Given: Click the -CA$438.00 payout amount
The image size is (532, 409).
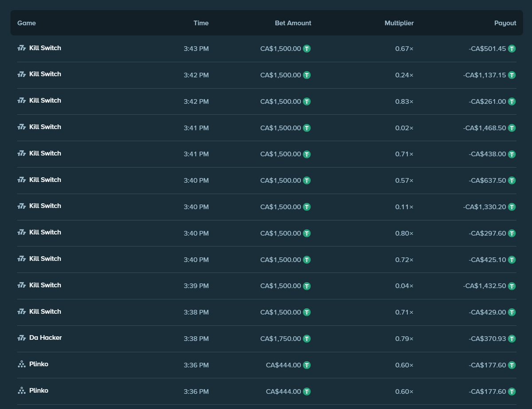Looking at the screenshot, I should [x=487, y=154].
